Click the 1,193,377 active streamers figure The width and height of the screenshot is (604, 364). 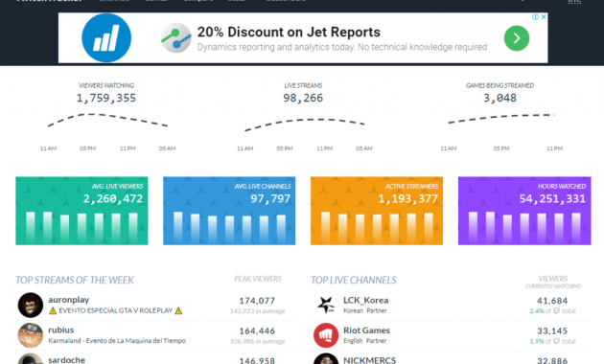click(407, 198)
